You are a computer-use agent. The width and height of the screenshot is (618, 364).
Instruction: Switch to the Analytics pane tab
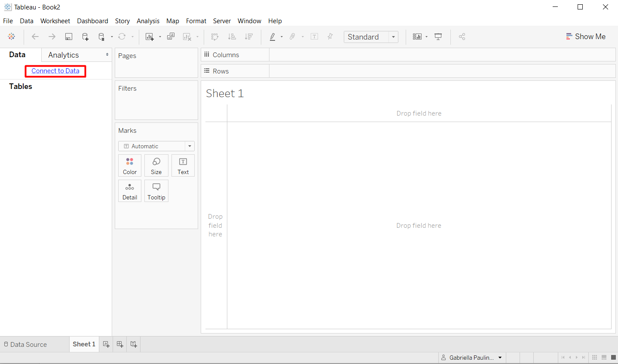pos(64,55)
